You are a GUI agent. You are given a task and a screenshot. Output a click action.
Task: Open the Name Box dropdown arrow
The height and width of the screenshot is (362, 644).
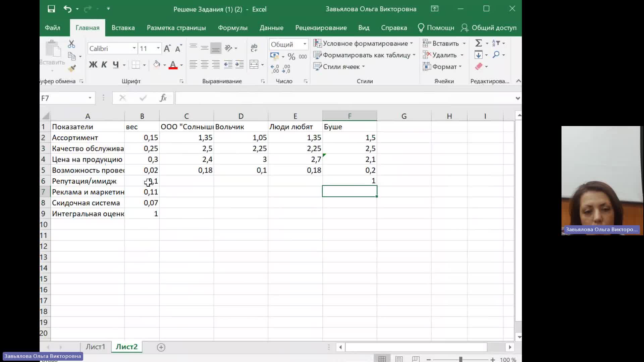click(90, 98)
